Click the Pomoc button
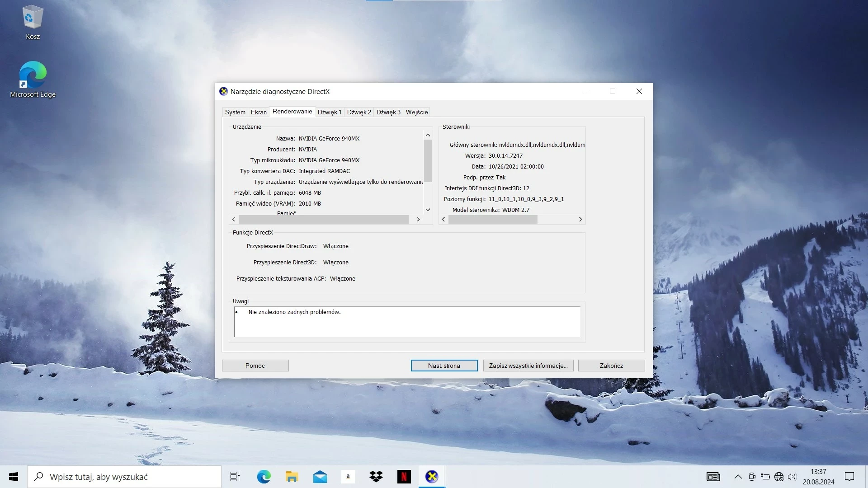The width and height of the screenshot is (868, 488). click(x=255, y=366)
